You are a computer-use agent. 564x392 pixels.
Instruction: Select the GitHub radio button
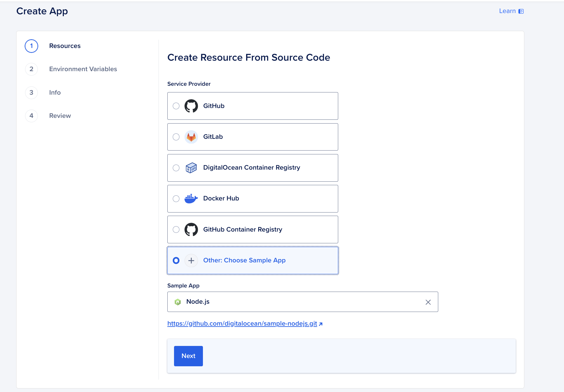(176, 106)
